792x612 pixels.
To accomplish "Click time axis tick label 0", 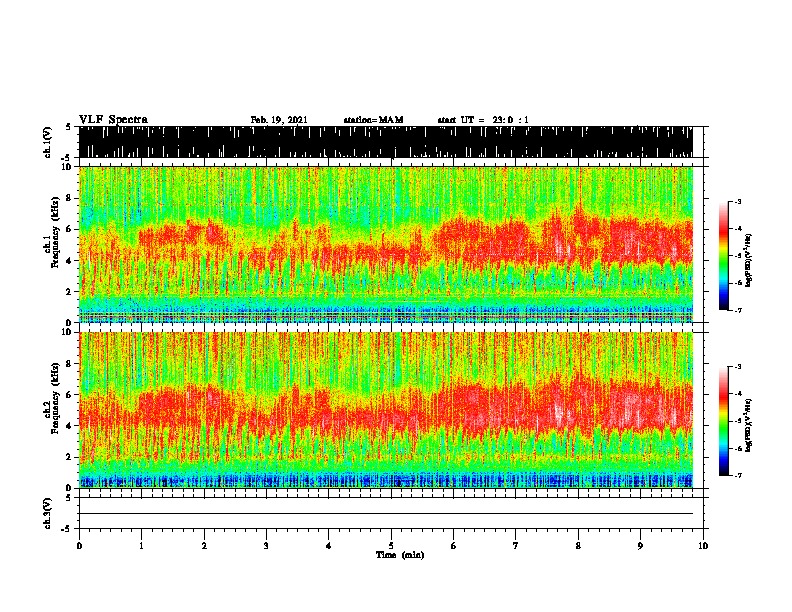I will click(79, 545).
